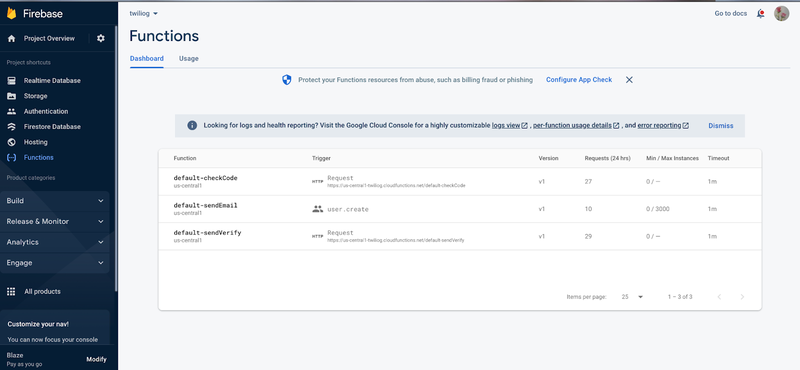Close the App Check banner
Image resolution: width=800 pixels, height=370 pixels.
[x=629, y=80]
